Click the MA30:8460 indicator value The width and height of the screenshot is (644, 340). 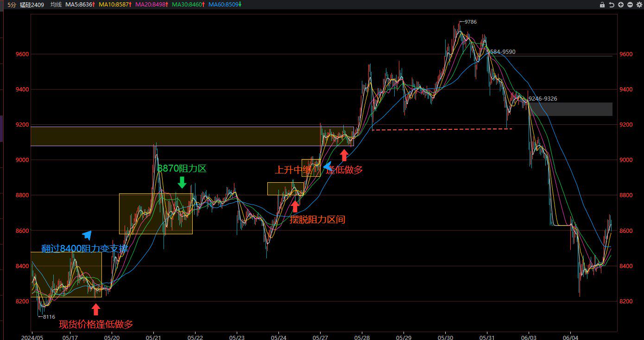pos(188,5)
